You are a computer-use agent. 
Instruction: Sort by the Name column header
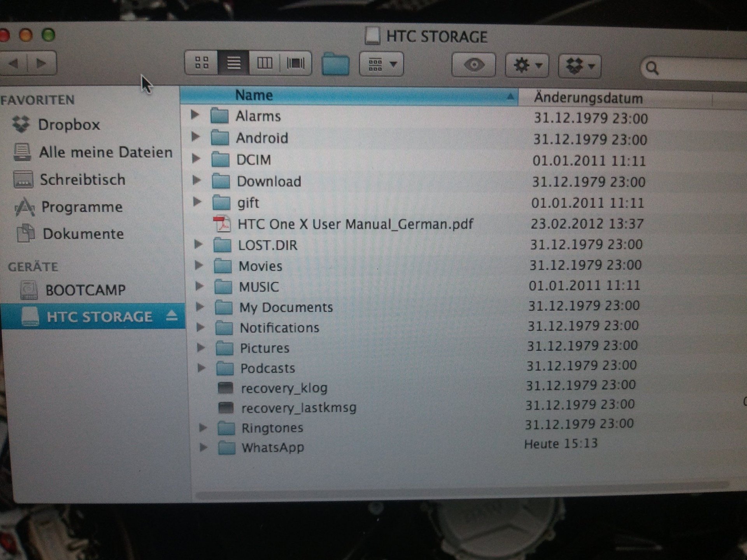pos(349,96)
